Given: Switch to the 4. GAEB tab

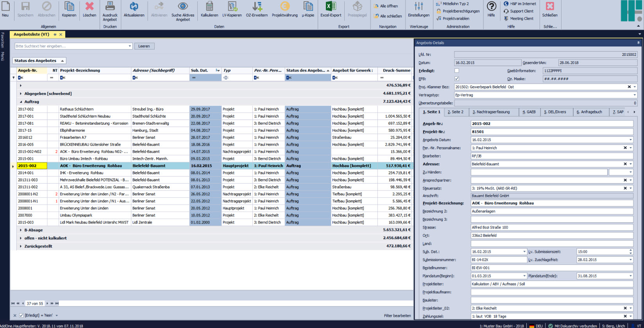Looking at the screenshot, I should point(529,112).
